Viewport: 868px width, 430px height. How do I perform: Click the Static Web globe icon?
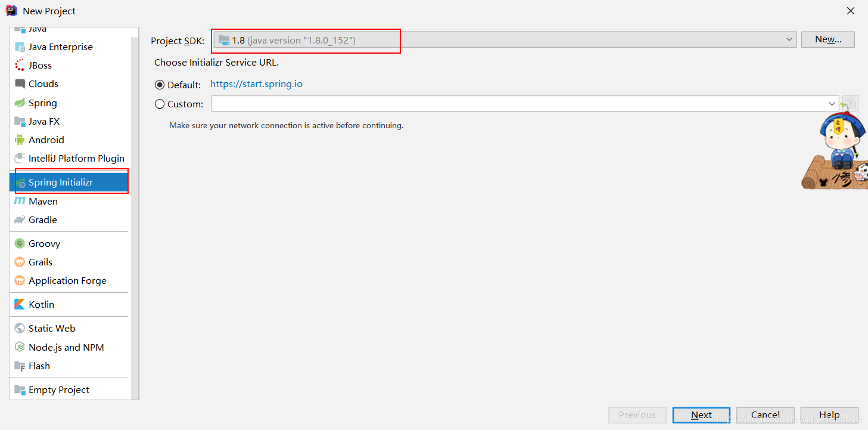tap(20, 329)
